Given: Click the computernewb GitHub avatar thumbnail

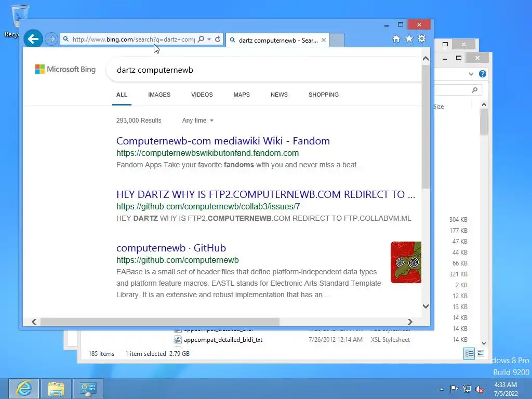Looking at the screenshot, I should [406, 262].
